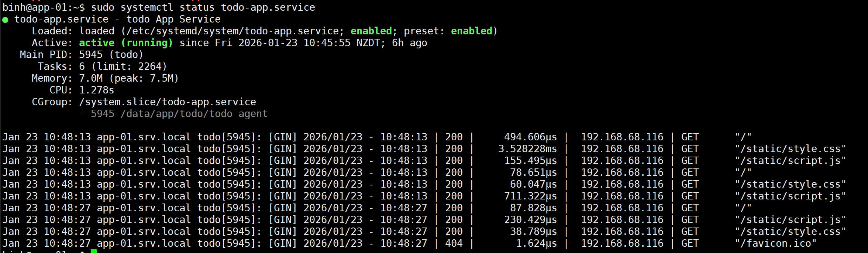The height and width of the screenshot is (253, 868).
Task: Click the green terminal cursor block
Action: 94,251
